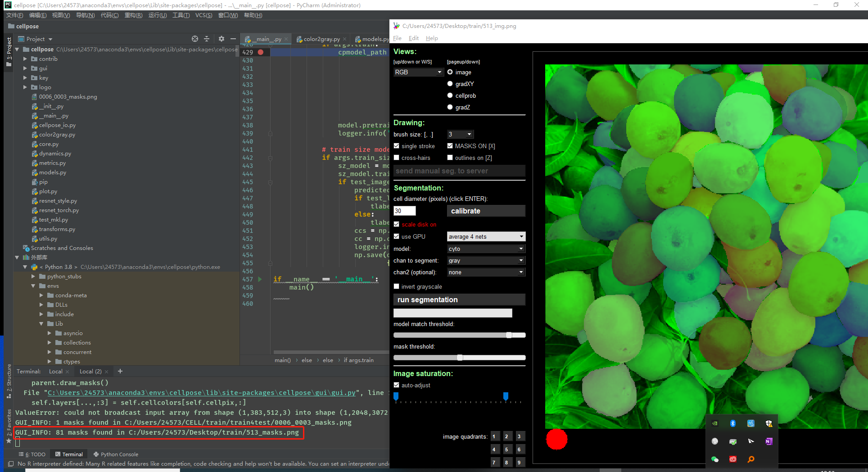Click the cell diameter input field
868x472 pixels.
(x=404, y=211)
